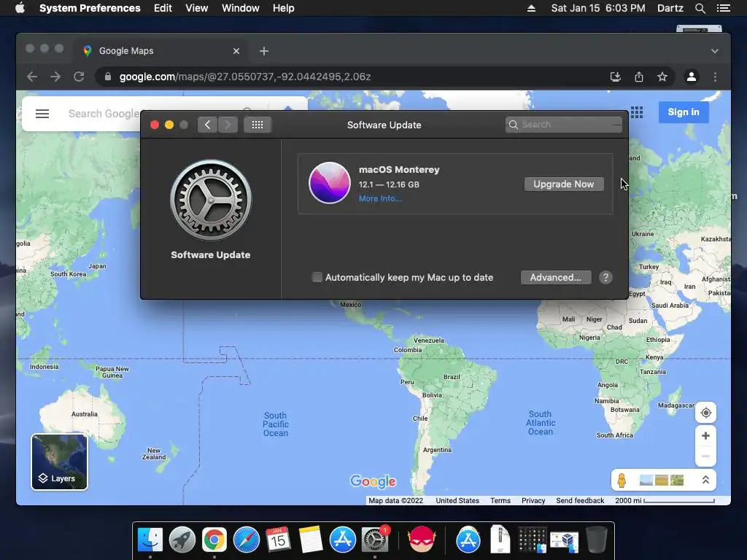The image size is (747, 560).
Task: Click United States link in map footer
Action: tap(457, 500)
